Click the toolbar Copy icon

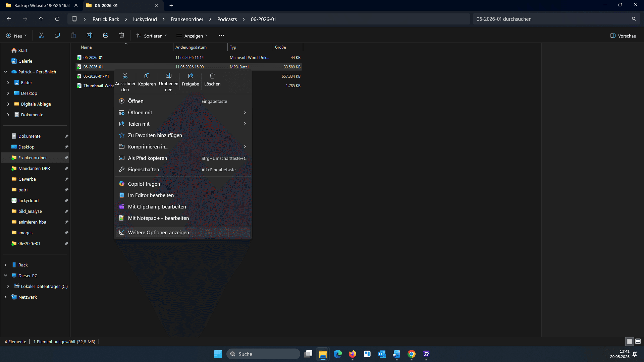pos(57,36)
